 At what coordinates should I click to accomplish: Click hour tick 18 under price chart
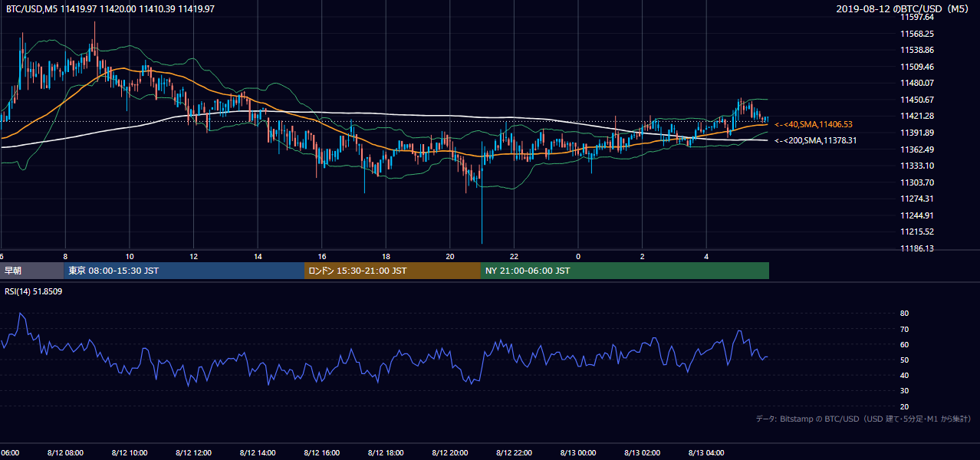pyautogui.click(x=386, y=256)
